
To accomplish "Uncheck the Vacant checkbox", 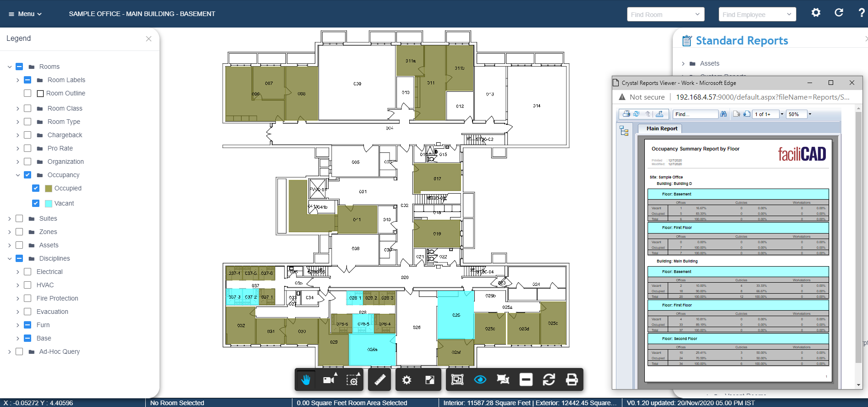I will (36, 203).
